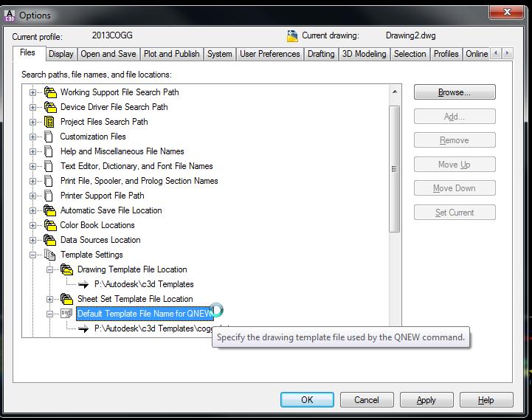The image size is (532, 420).
Task: Expand Printer Support File Path node
Action: pyautogui.click(x=32, y=196)
